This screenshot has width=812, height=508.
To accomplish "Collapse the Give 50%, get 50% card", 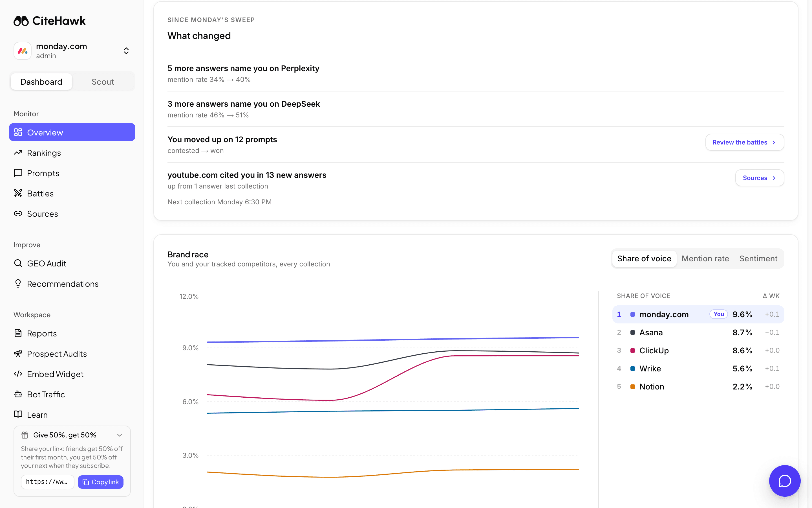I will coord(120,435).
